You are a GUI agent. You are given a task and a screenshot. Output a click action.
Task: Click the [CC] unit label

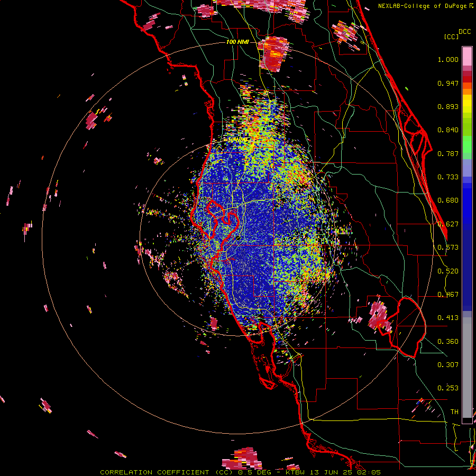[x=451, y=36]
